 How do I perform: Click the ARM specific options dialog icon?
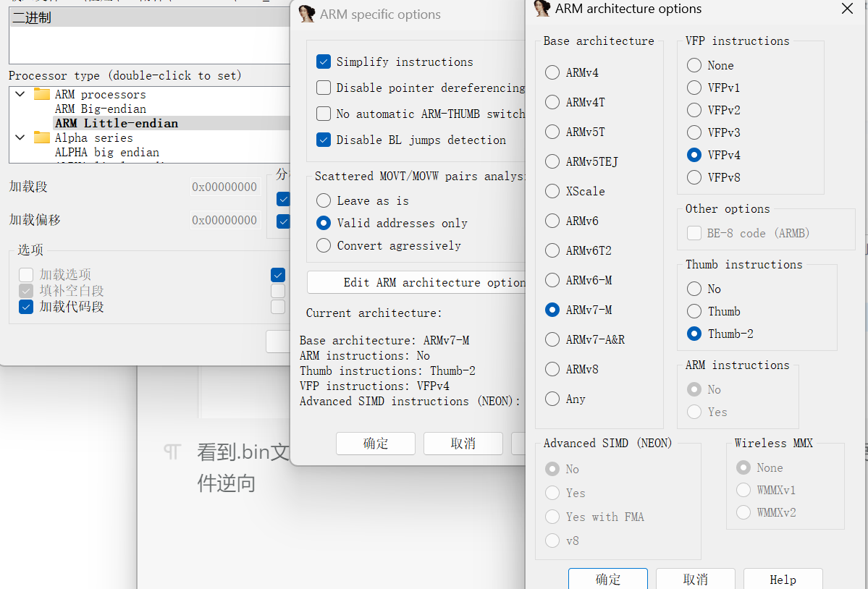(x=307, y=14)
